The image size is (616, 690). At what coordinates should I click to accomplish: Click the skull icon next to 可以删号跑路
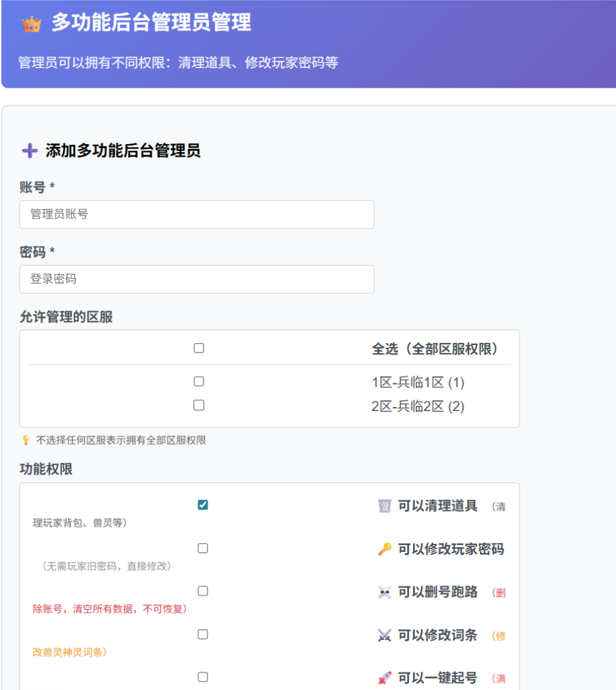[x=385, y=592]
